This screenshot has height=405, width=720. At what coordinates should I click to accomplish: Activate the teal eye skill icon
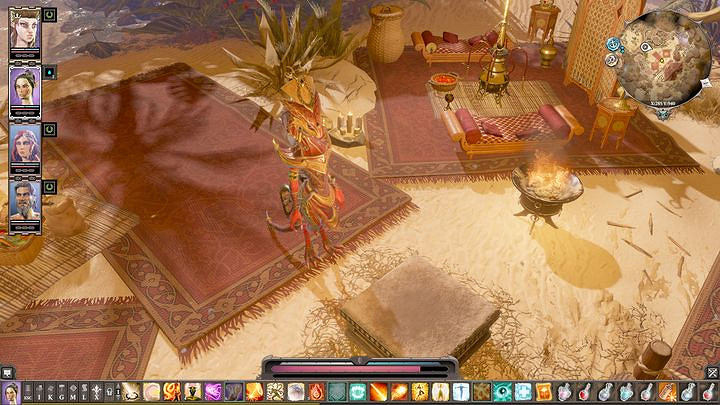click(x=502, y=391)
